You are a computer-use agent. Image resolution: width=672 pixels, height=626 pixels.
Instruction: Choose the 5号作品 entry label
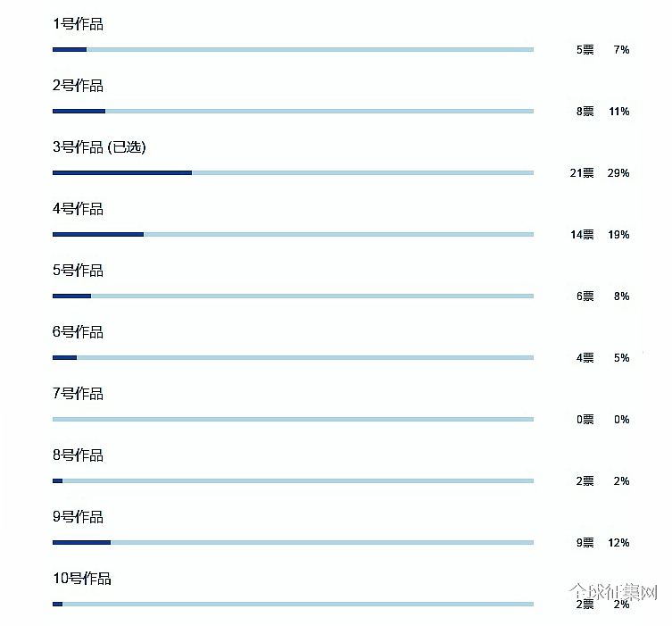tap(78, 270)
